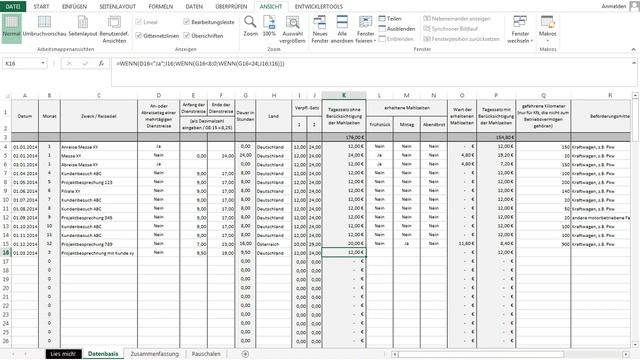Click Auswahl vergrößern
The height and width of the screenshot is (360, 640).
292,29
